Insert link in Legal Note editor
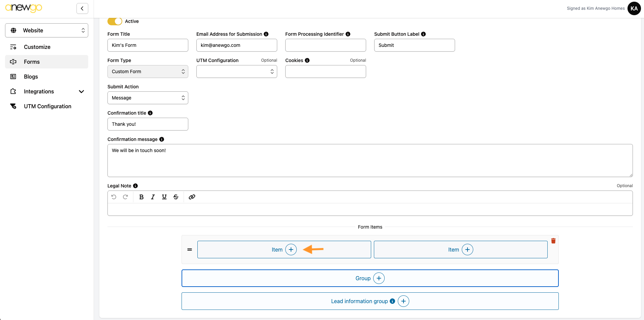The width and height of the screenshot is (644, 320). 192,197
